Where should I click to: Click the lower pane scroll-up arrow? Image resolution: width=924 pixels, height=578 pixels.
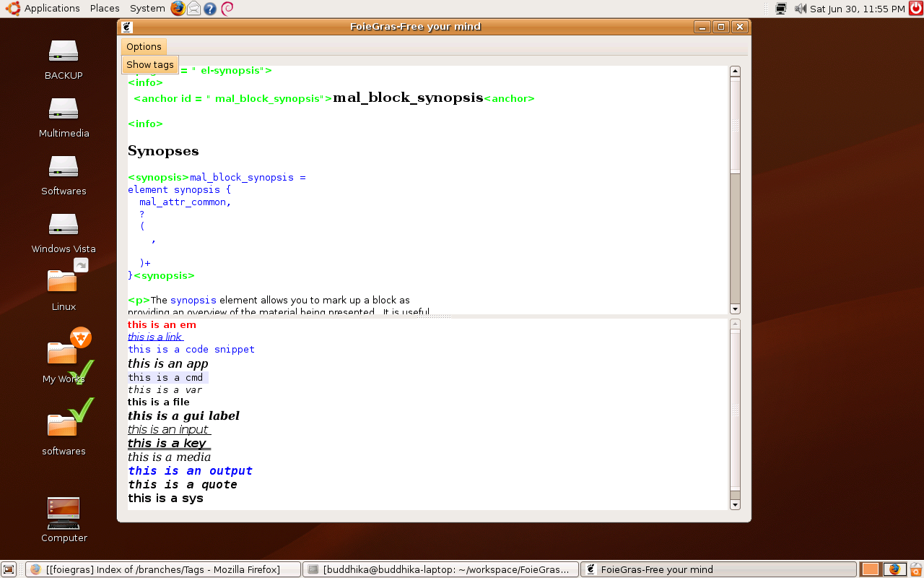point(735,324)
